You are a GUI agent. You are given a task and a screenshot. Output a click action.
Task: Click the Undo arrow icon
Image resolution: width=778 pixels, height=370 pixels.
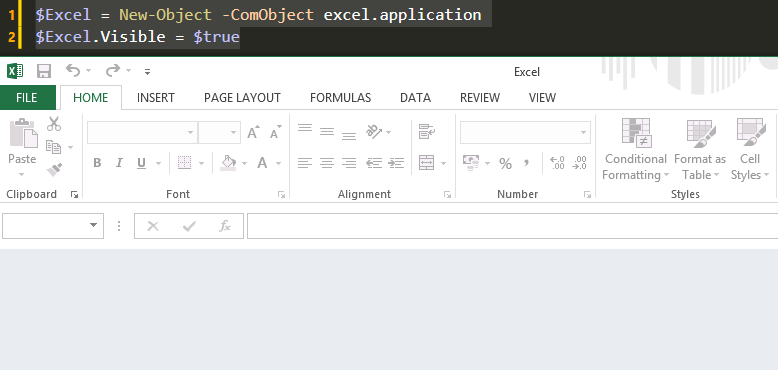click(x=73, y=70)
